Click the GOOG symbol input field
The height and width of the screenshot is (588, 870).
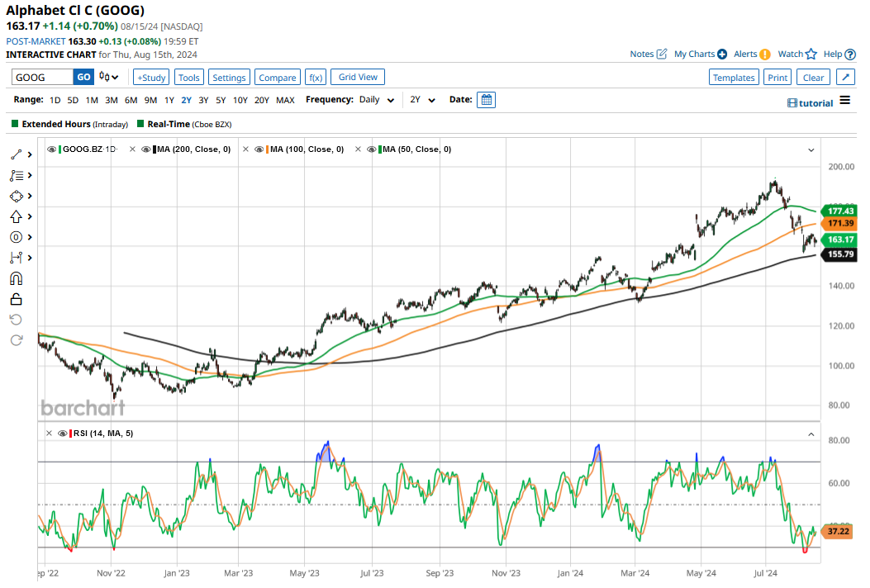point(43,78)
